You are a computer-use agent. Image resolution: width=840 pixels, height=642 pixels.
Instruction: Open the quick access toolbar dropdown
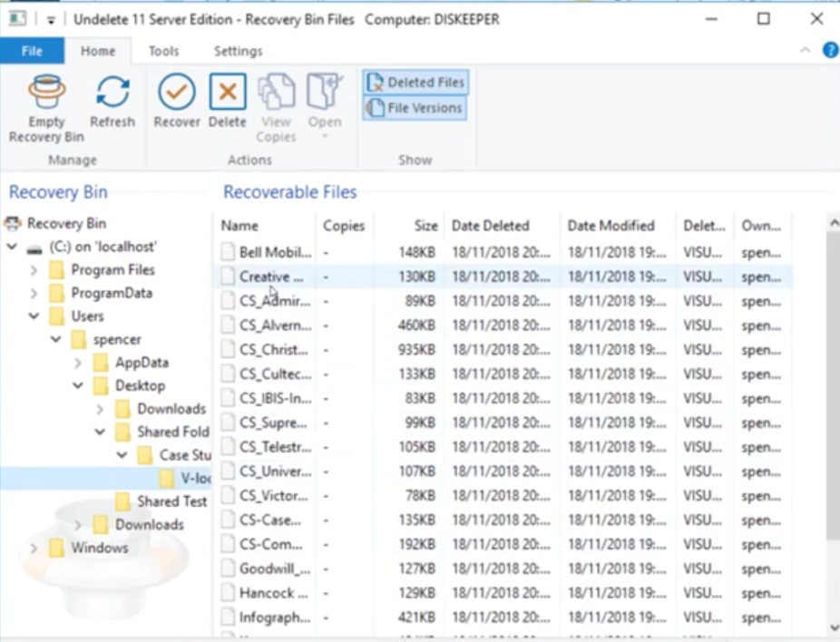(51, 20)
